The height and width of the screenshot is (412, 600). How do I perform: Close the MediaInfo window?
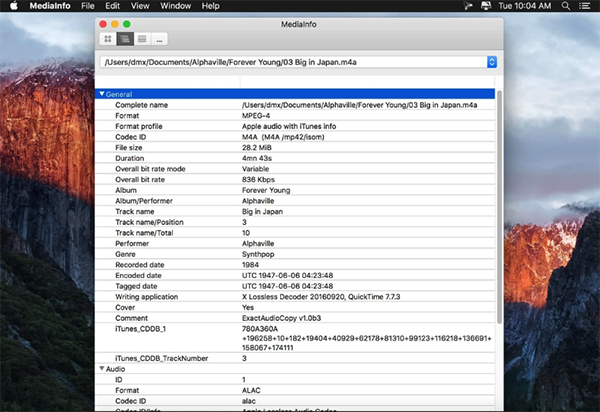[103, 24]
